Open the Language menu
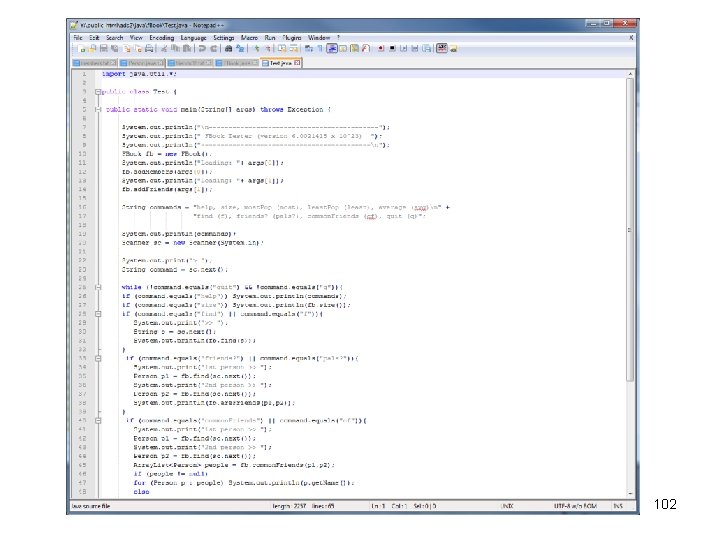Viewport: 720px width, 540px height. [x=193, y=38]
